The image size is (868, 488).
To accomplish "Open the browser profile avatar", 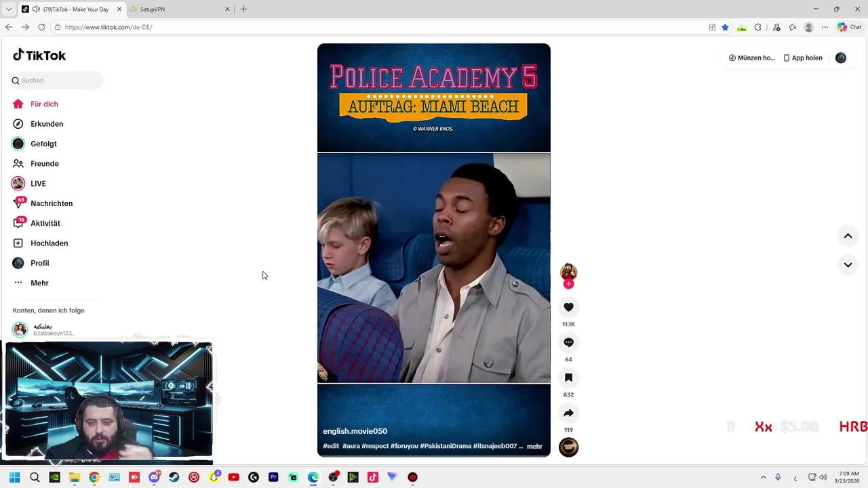I will click(x=808, y=27).
